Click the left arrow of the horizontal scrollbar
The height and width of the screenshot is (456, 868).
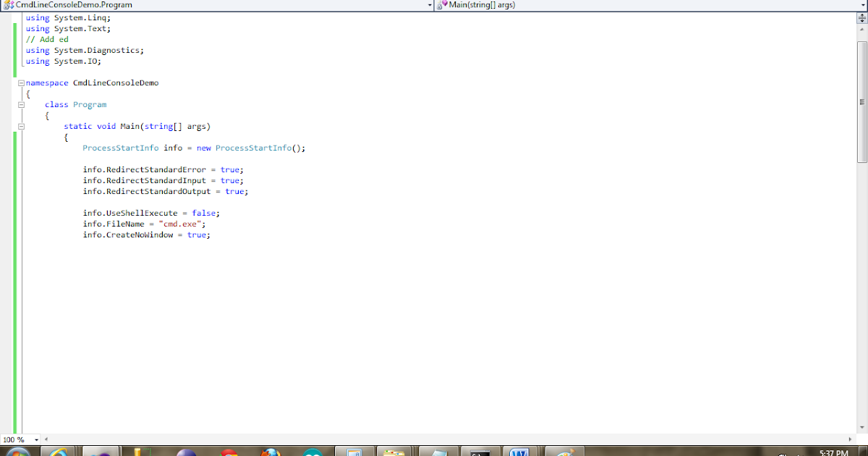click(x=46, y=439)
